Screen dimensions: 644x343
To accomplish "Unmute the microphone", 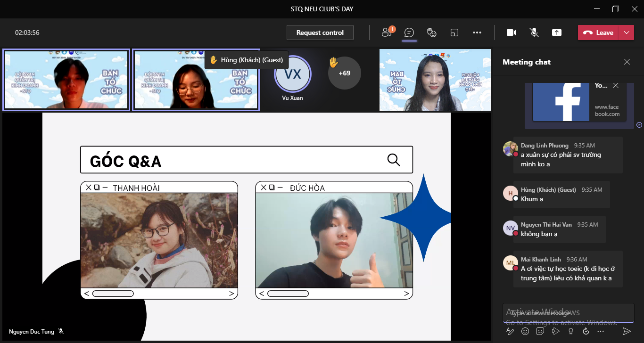I will 534,33.
